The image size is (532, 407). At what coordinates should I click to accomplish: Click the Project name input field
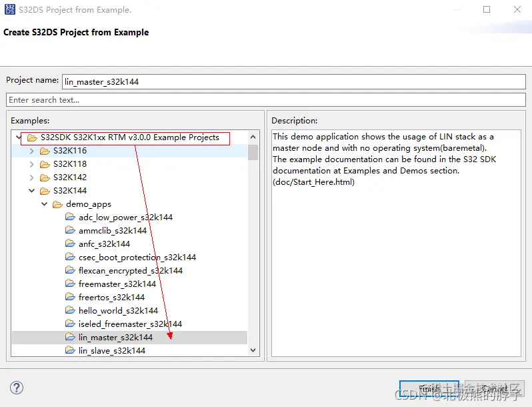coord(294,82)
